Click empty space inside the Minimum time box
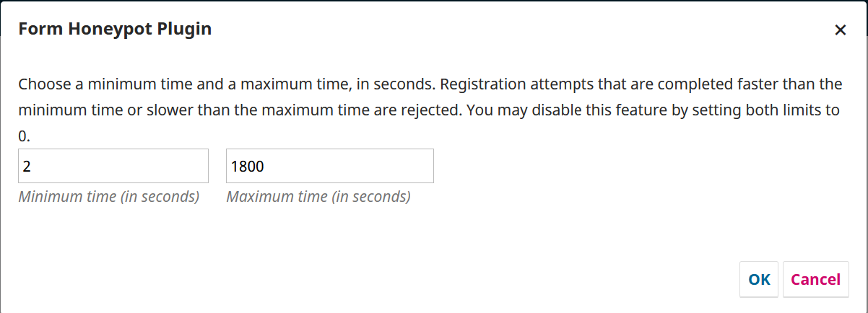This screenshot has height=313, width=868. [130, 166]
